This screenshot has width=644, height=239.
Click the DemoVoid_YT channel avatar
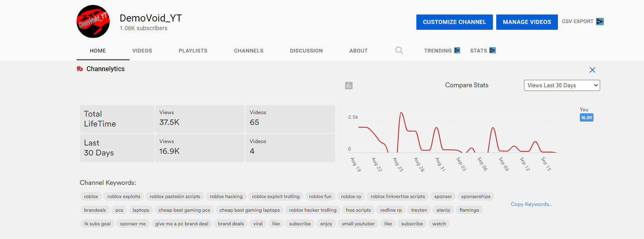[93, 22]
